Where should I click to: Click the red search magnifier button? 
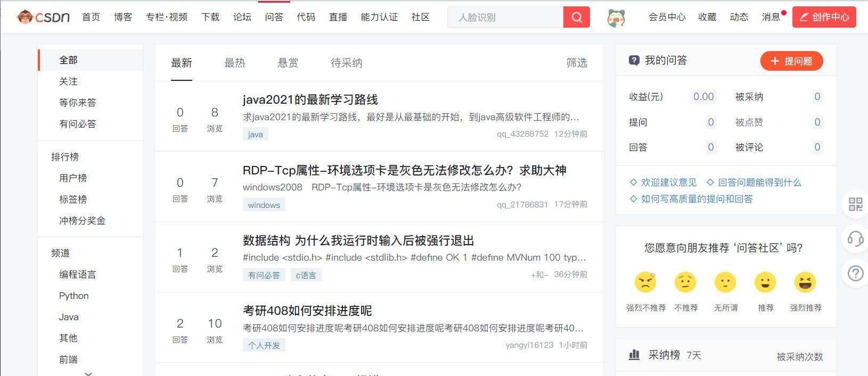(x=577, y=17)
